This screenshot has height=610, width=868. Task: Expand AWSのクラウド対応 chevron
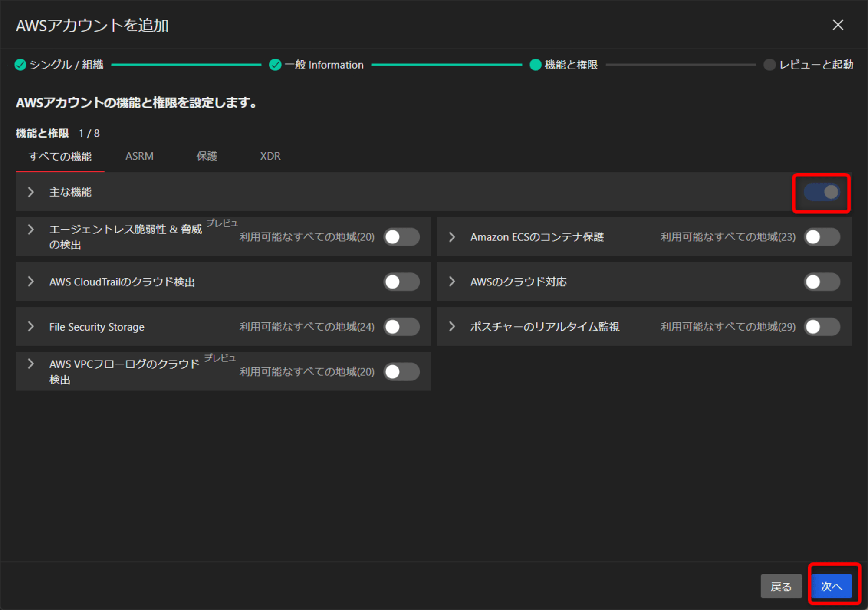coord(452,282)
